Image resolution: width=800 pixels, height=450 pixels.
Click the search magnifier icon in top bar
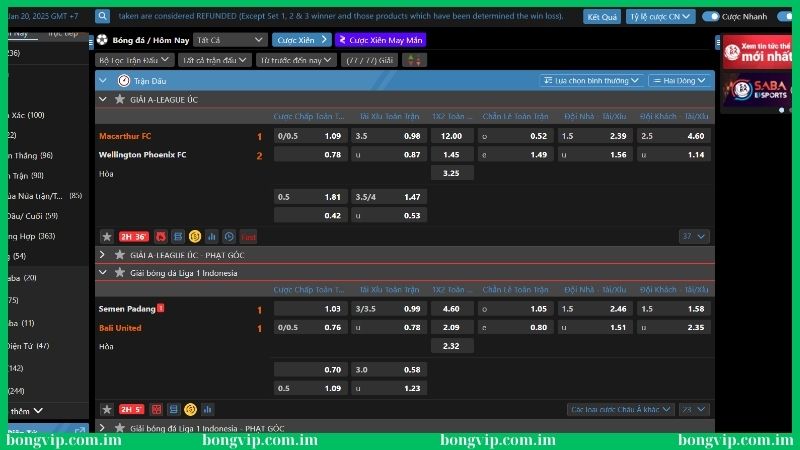click(x=104, y=17)
